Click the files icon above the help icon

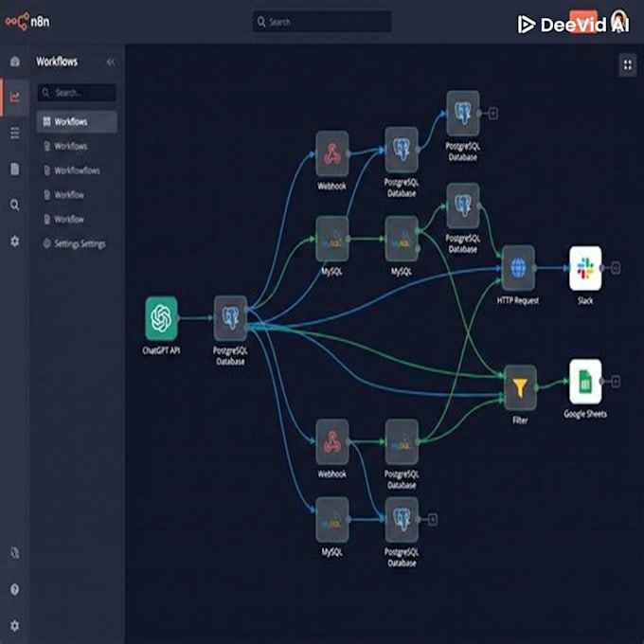(15, 553)
